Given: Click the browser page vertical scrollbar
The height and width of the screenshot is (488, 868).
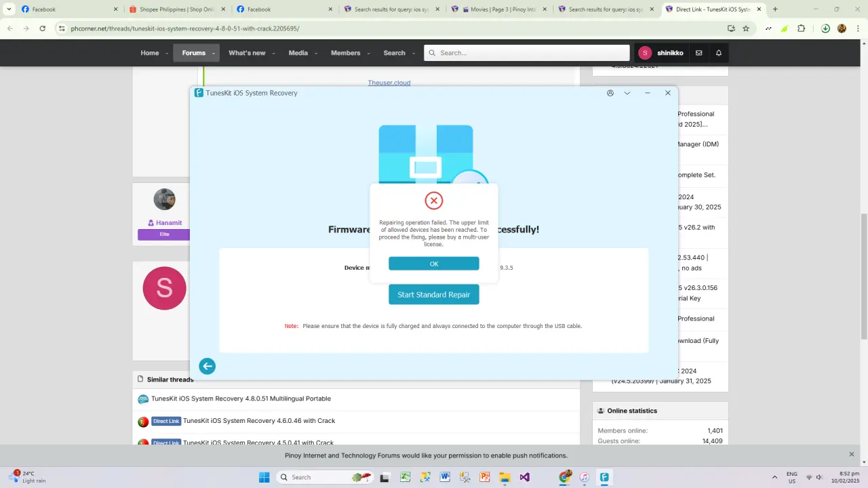Looking at the screenshot, I should pyautogui.click(x=864, y=278).
